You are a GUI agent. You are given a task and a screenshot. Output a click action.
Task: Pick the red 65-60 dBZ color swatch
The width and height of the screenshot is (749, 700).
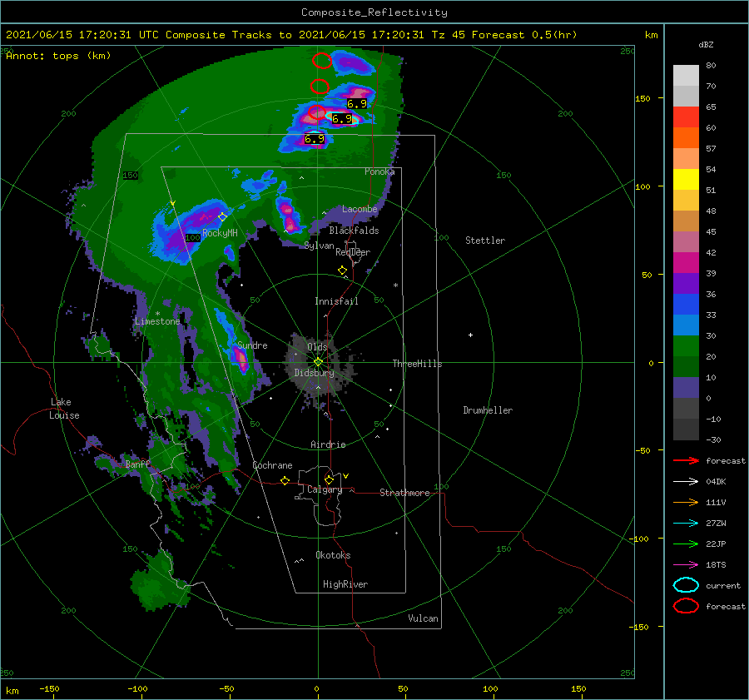[x=686, y=117]
